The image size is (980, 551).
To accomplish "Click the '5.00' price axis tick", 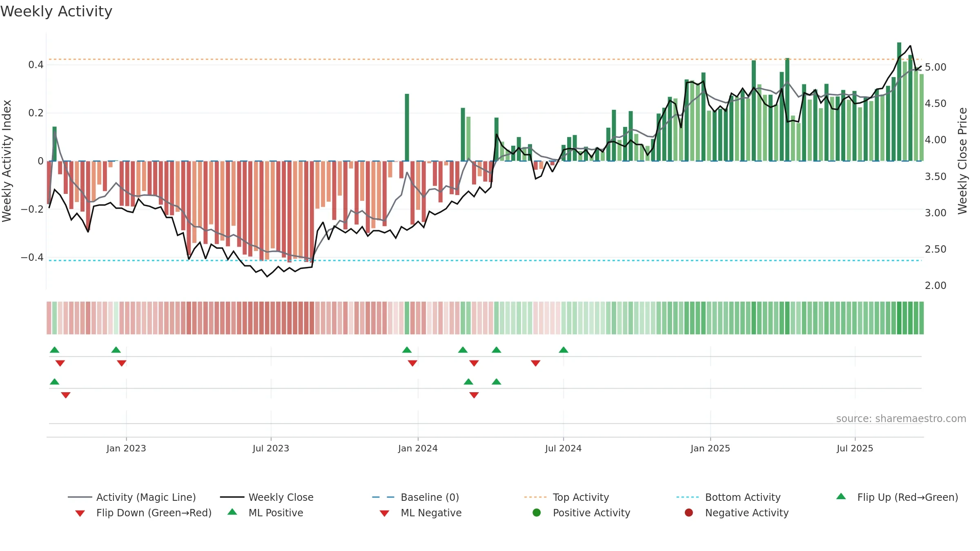I will click(x=935, y=67).
